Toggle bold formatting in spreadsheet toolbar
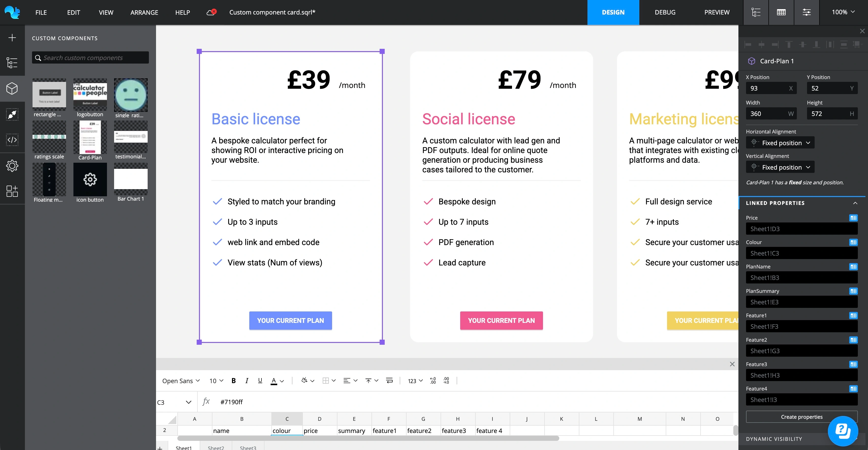Viewport: 868px width, 450px height. click(234, 381)
